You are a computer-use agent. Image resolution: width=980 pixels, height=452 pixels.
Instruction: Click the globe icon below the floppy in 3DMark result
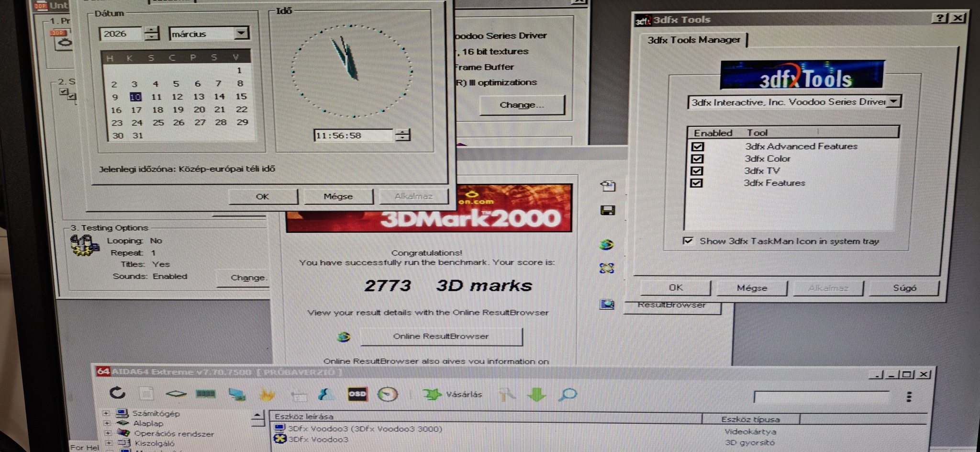click(607, 245)
